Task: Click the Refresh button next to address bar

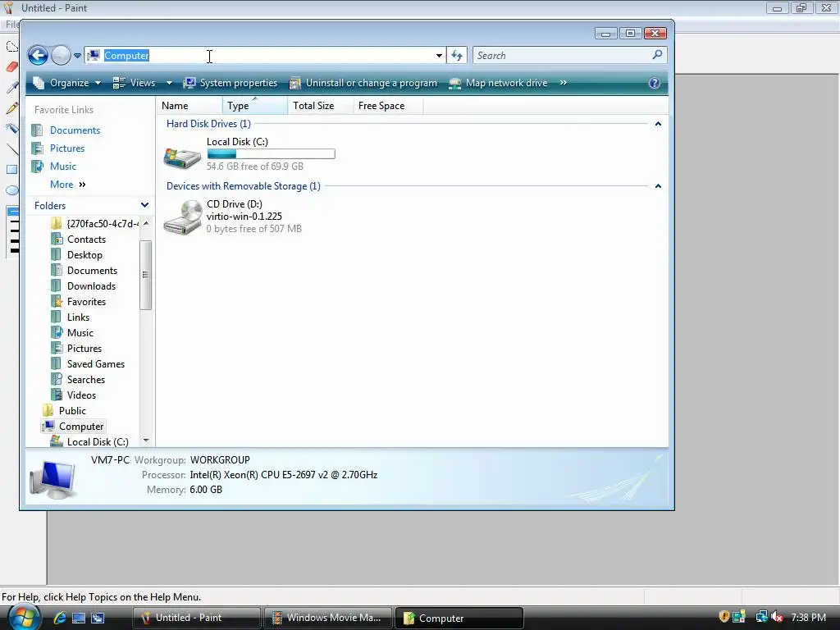Action: (x=457, y=55)
